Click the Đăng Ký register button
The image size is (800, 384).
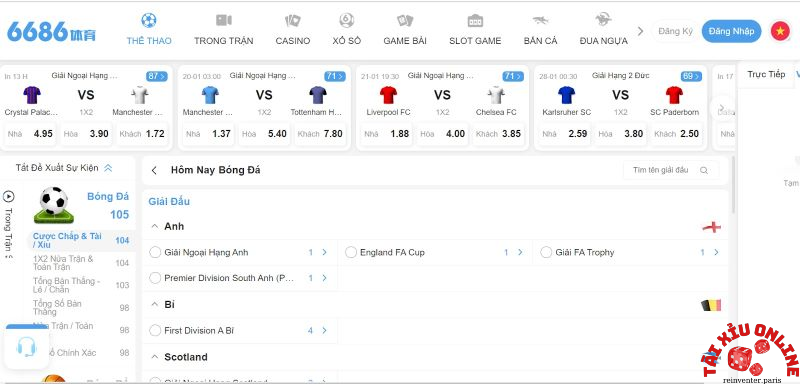point(675,32)
